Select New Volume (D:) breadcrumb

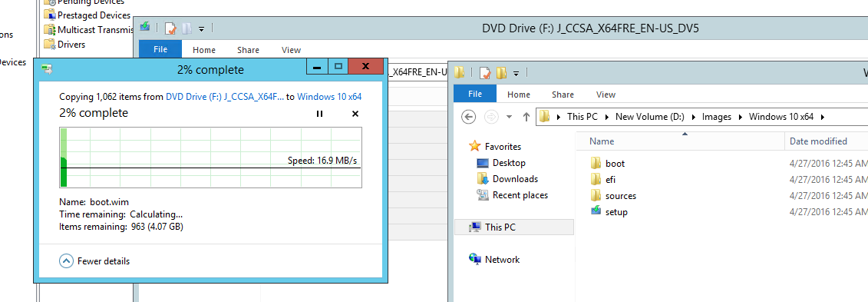coord(650,117)
